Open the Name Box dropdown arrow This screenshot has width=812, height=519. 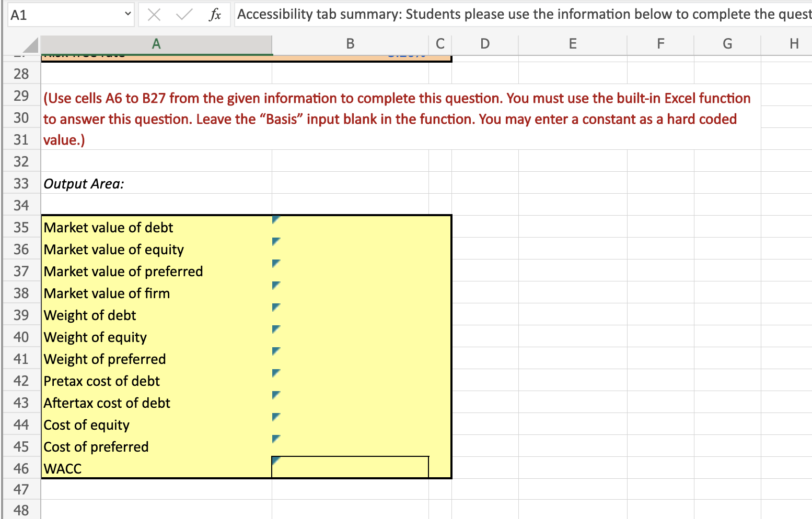(127, 14)
